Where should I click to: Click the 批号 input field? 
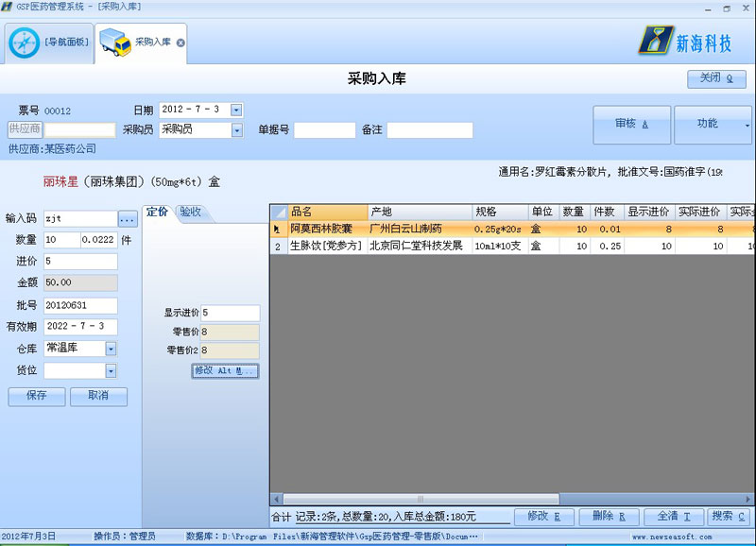pos(80,305)
